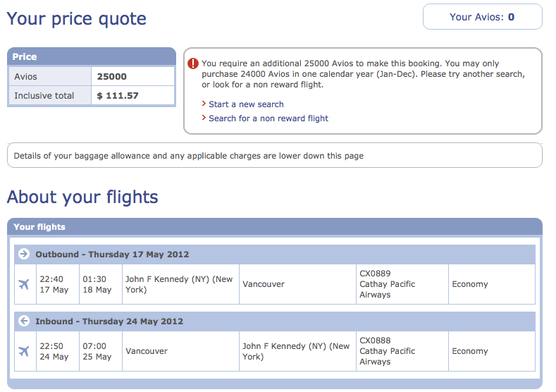The height and width of the screenshot is (392, 556).
Task: Click the red error exclamation icon
Action: coord(193,63)
